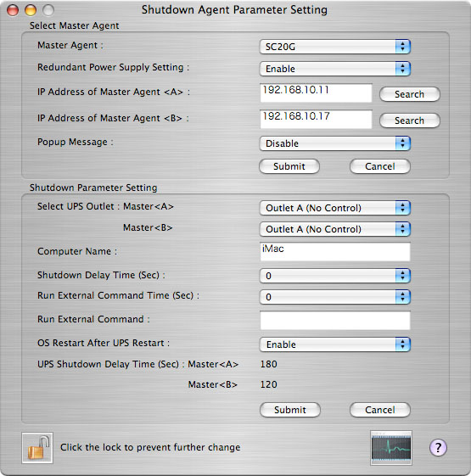The image size is (471, 476).
Task: Cancel the Select Master Agent changes
Action: [x=380, y=166]
